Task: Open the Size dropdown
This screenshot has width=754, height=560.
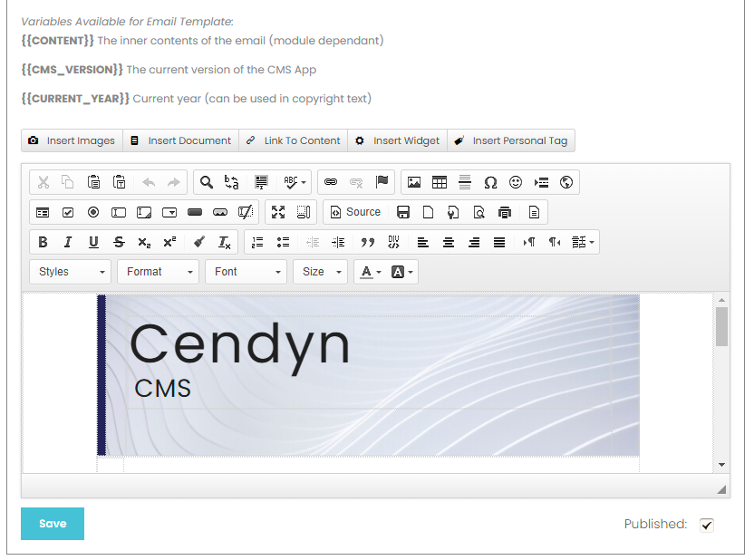Action: [320, 272]
